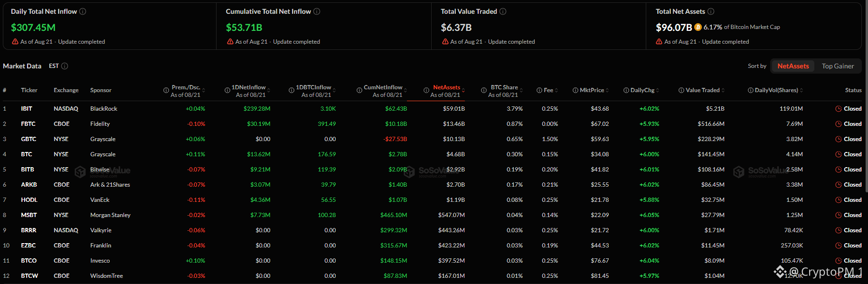
Task: Sort table by 1DNetInflow column arrows
Action: [269, 90]
